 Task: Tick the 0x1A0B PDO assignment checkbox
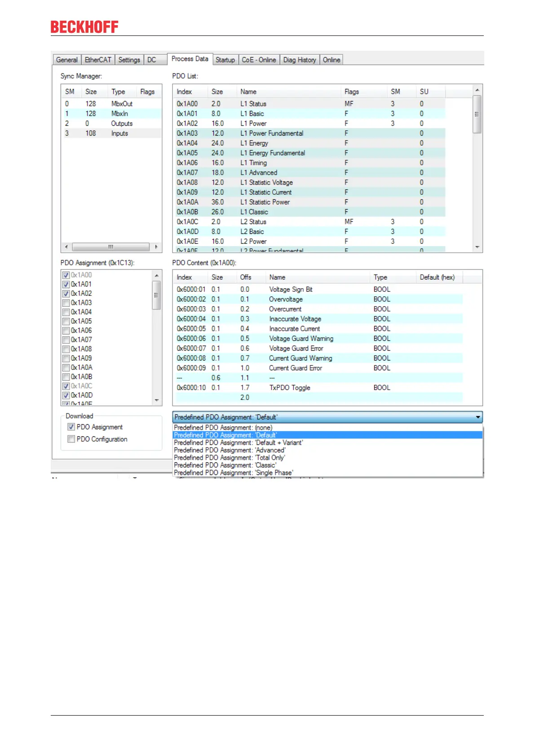tap(66, 377)
